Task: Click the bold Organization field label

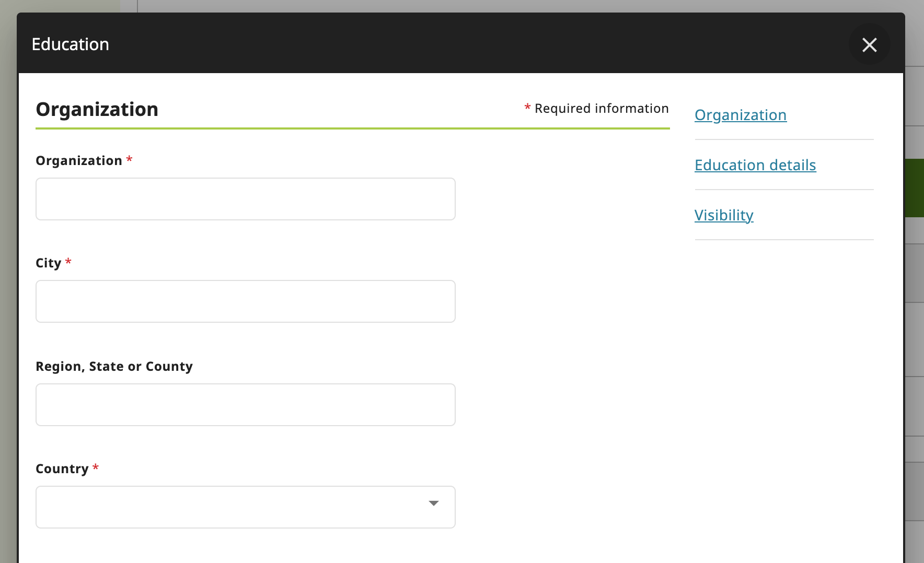Action: coord(79,160)
